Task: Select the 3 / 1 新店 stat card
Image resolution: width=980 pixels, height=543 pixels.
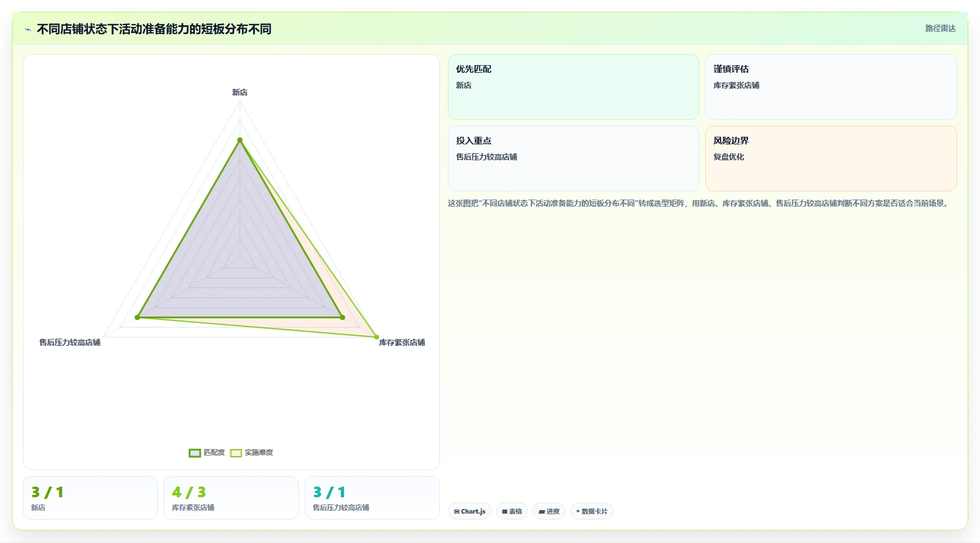Action: pyautogui.click(x=90, y=498)
